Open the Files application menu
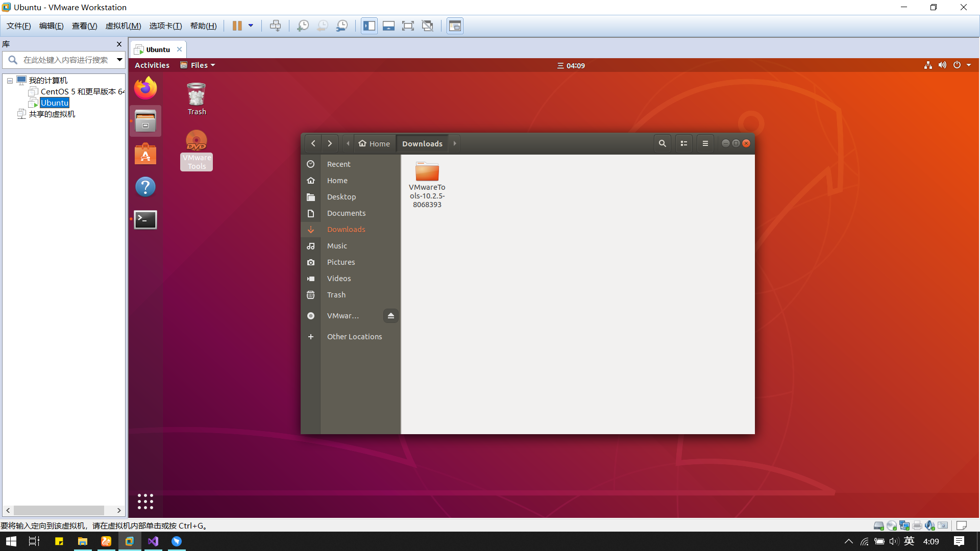Viewport: 980px width, 551px height. click(x=198, y=65)
